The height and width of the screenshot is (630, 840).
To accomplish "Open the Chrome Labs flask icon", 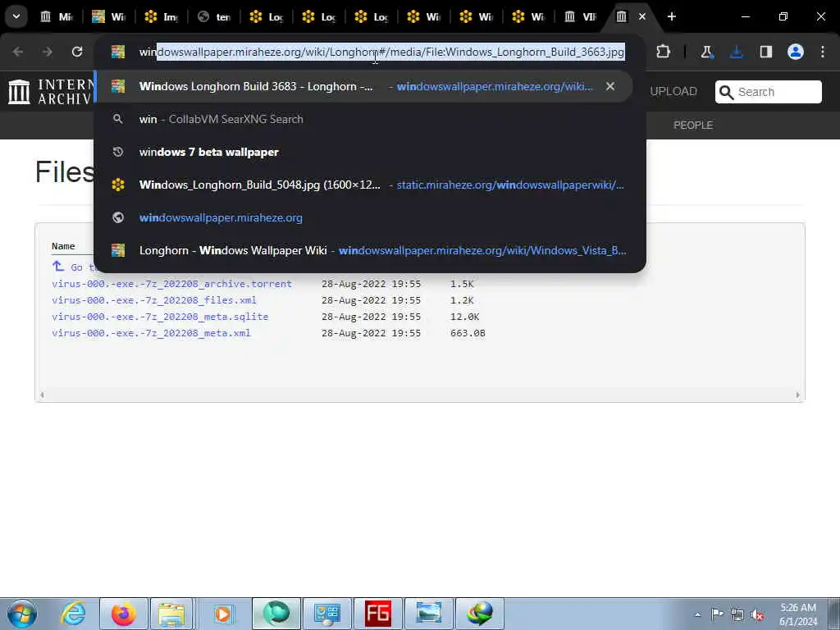I will point(707,52).
